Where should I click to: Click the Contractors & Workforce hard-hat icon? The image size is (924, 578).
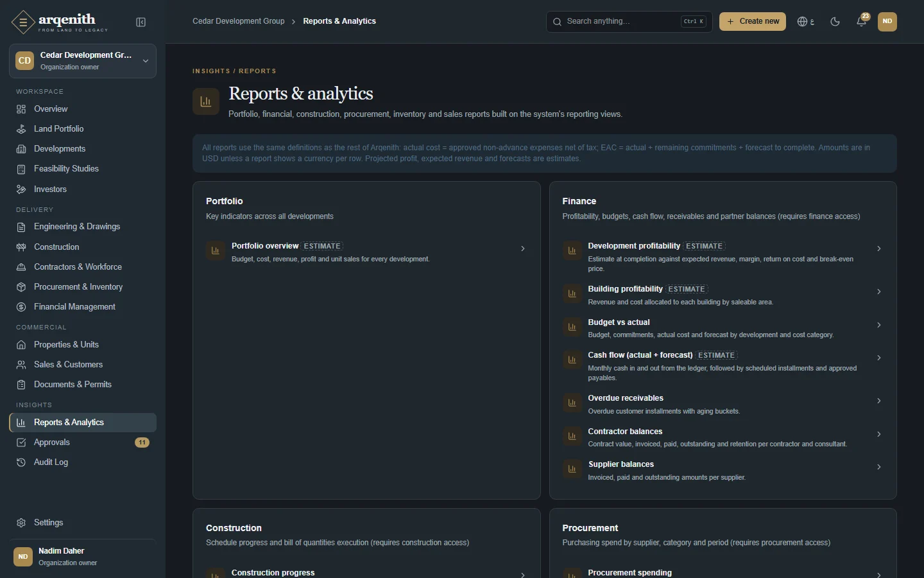[21, 267]
